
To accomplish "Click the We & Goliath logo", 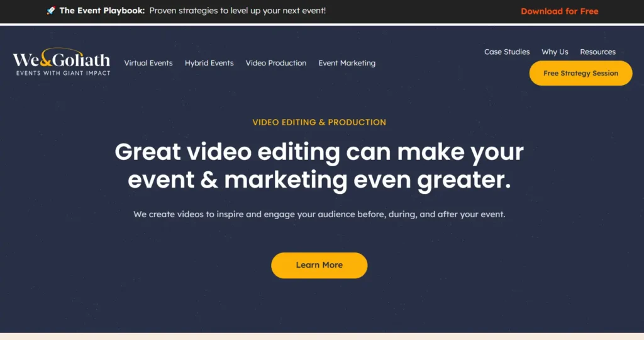I will coord(62,62).
